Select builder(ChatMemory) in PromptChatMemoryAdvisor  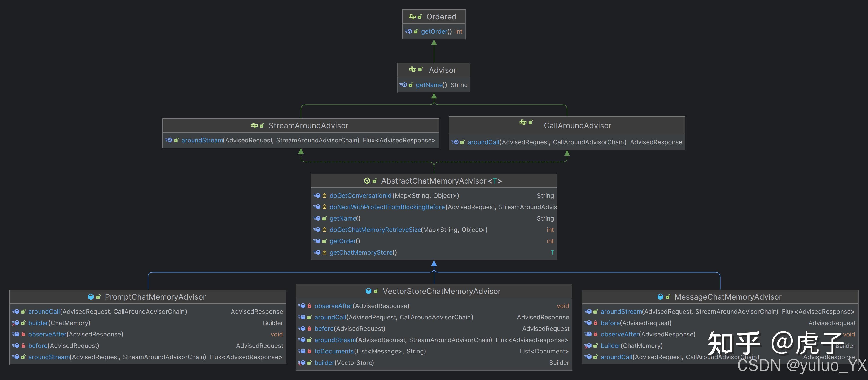[x=59, y=323]
